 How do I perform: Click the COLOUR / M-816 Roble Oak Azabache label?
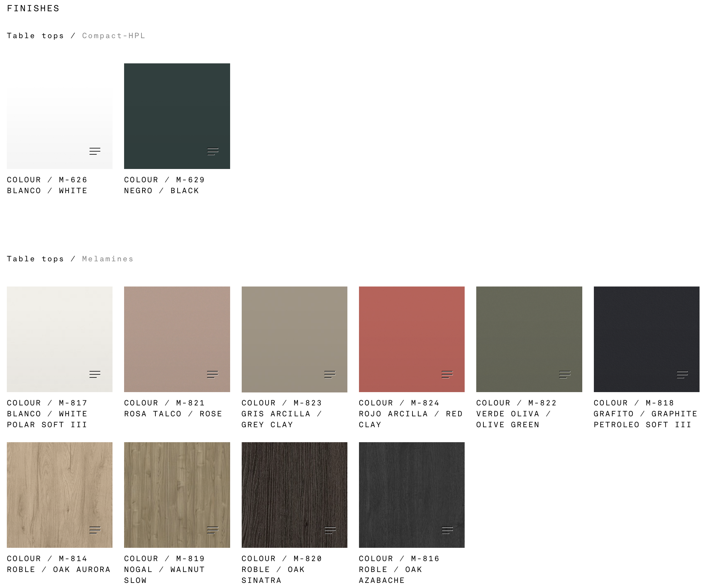pos(399,559)
